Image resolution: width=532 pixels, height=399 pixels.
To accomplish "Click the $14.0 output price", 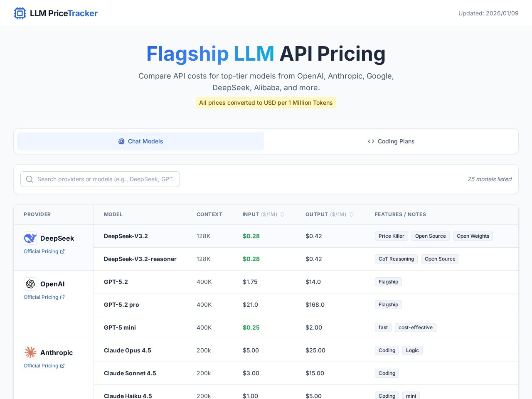I will tap(313, 282).
